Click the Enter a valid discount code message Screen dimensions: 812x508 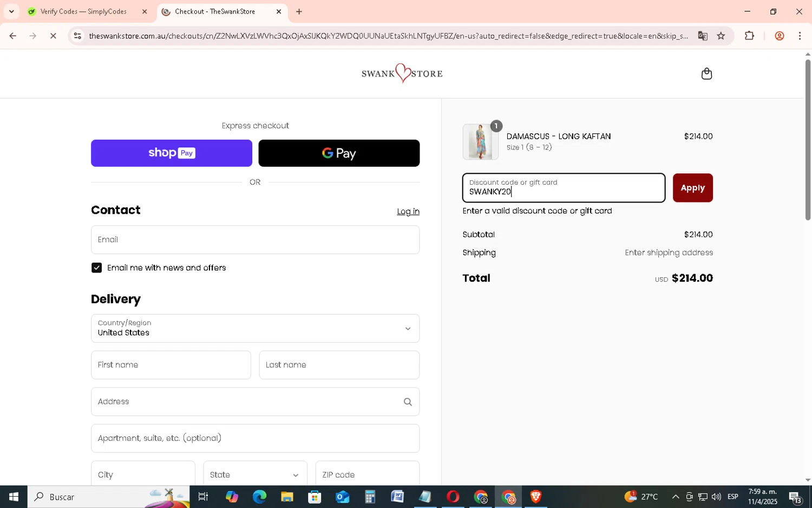click(537, 211)
